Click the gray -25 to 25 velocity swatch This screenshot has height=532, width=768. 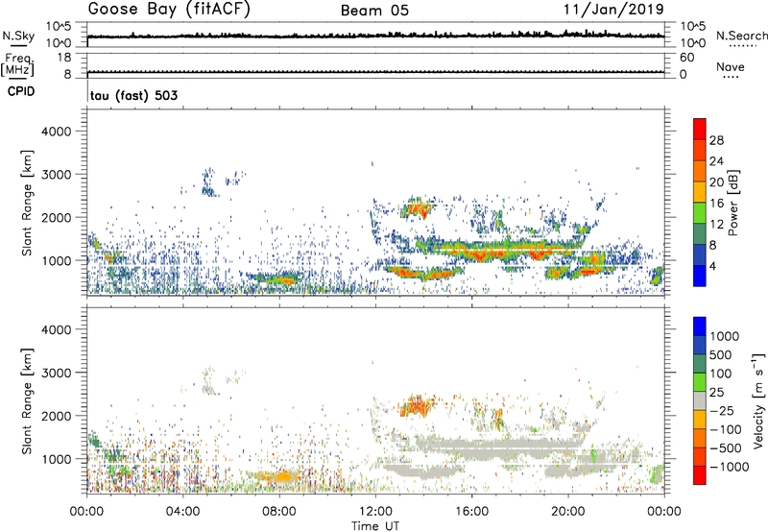pyautogui.click(x=700, y=400)
